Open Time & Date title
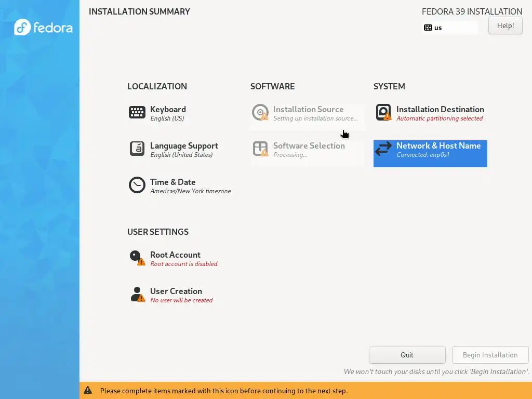The height and width of the screenshot is (399, 532). (172, 182)
